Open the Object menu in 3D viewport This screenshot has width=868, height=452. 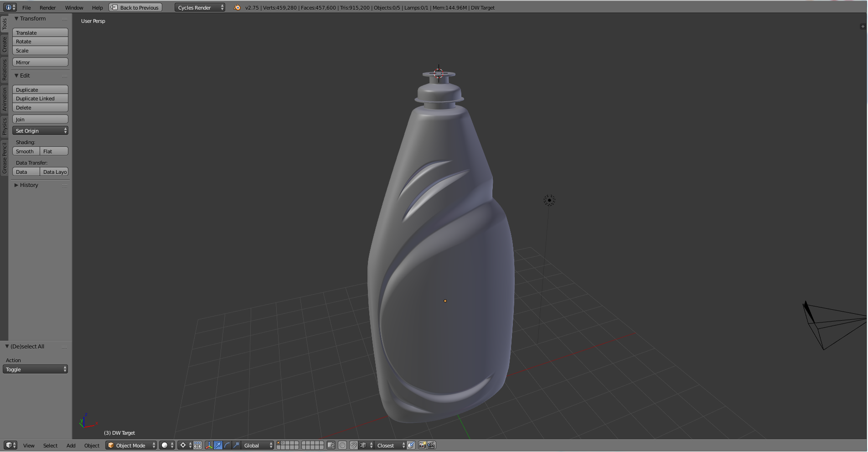click(x=92, y=446)
